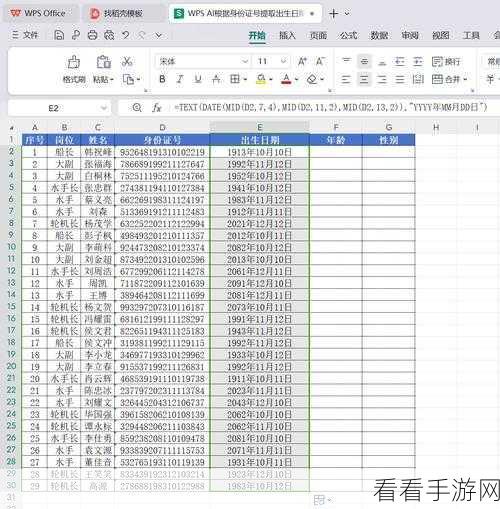
Task: Open the font color dropdown arrow
Action: click(296, 80)
